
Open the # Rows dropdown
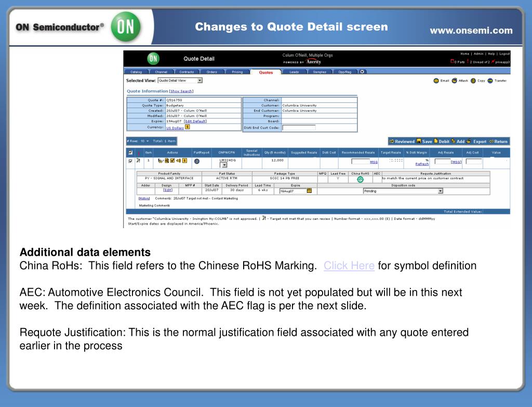145,141
